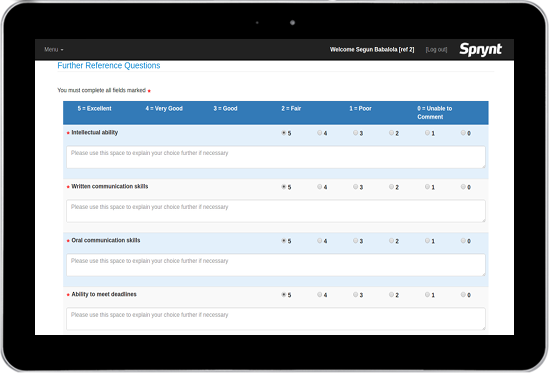Select rating 3 for Intellectual ability
This screenshot has width=549, height=374.
pyautogui.click(x=355, y=133)
